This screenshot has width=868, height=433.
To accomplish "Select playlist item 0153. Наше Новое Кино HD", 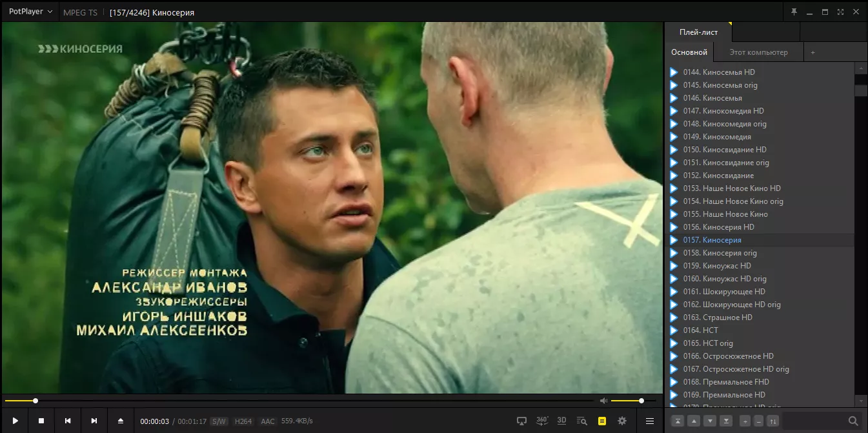I will tap(760, 188).
